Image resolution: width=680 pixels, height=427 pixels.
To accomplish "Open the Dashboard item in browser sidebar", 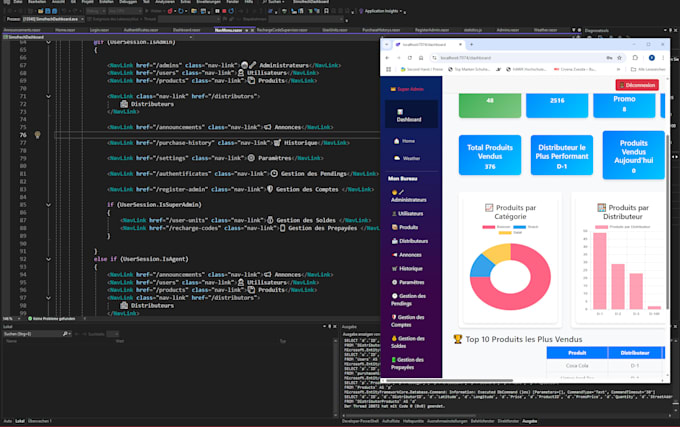I will (x=409, y=115).
